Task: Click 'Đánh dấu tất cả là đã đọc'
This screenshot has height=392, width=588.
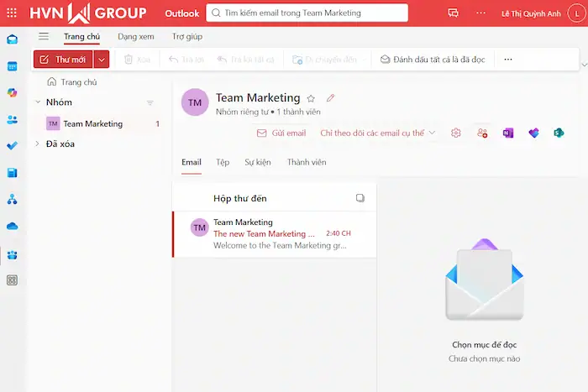Action: [x=432, y=60]
